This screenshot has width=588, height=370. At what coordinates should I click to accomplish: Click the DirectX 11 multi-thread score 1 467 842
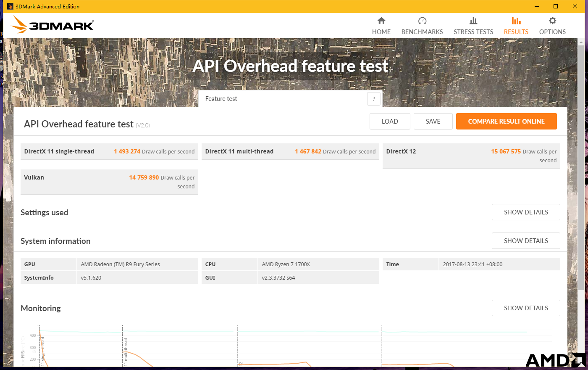(x=308, y=151)
